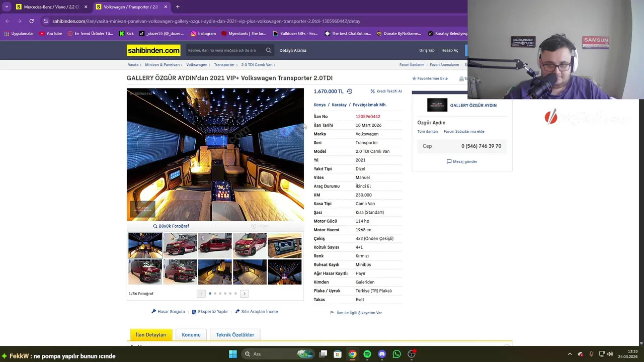Viewport: 644px width, 362px height.
Task: Select the Volkswagen Transporter browser tab
Action: pyautogui.click(x=131, y=7)
